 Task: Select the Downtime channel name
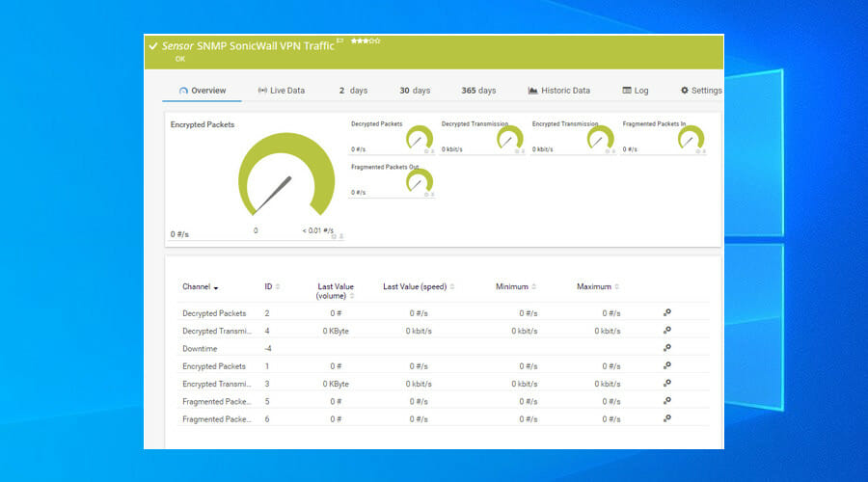(x=200, y=349)
